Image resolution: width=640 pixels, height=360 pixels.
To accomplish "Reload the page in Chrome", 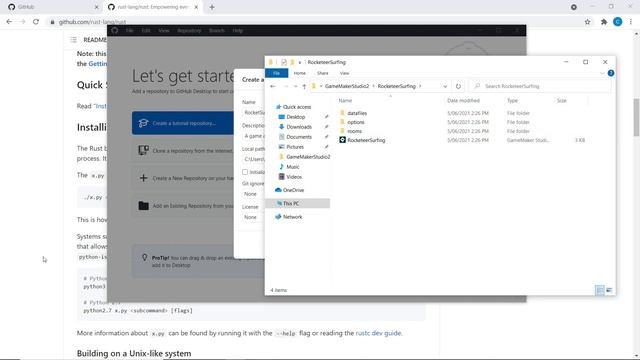I will point(36,22).
